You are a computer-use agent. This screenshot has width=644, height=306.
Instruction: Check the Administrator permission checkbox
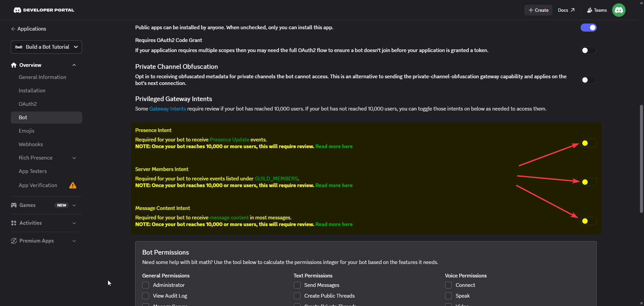(146, 285)
